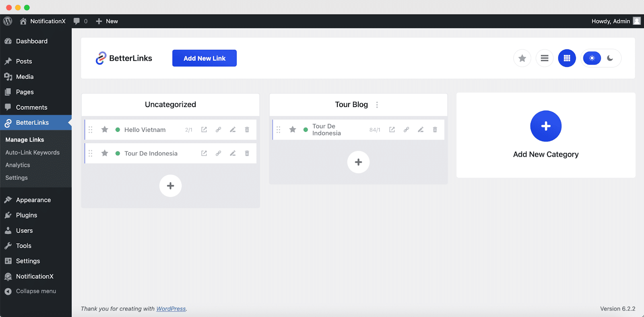
Task: Click the Hello Vietnam link title
Action: pyautogui.click(x=145, y=130)
